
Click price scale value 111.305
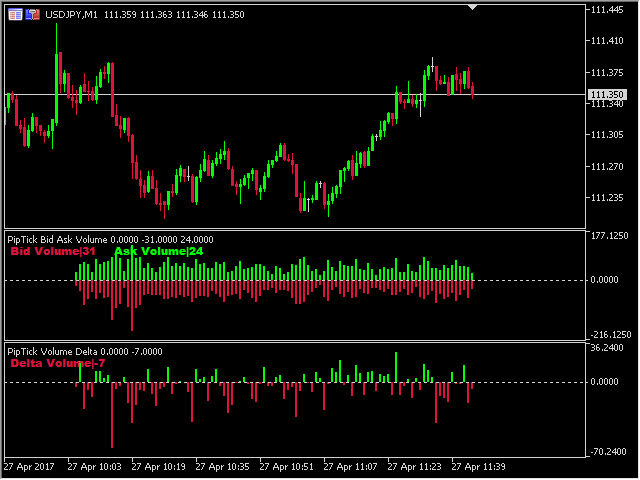click(x=607, y=135)
